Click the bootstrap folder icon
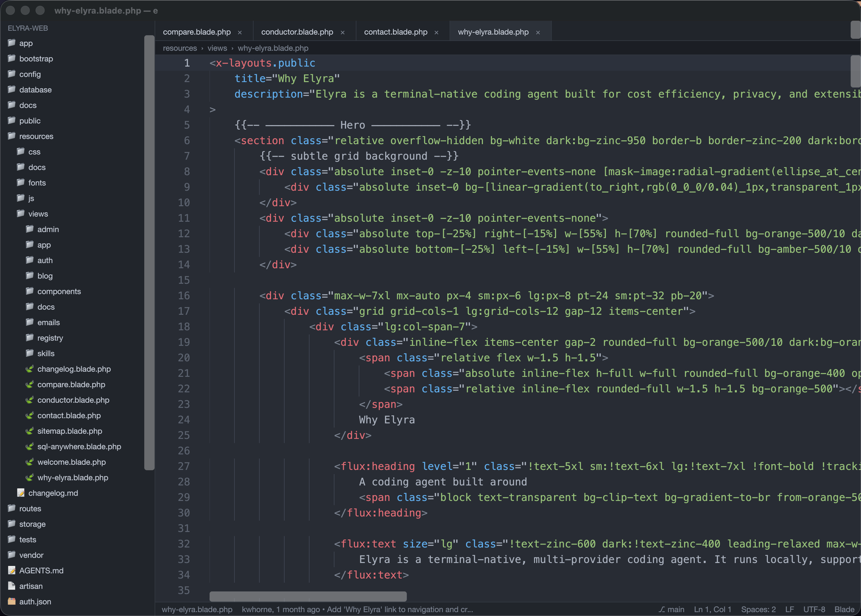The height and width of the screenshot is (616, 861). coord(12,58)
